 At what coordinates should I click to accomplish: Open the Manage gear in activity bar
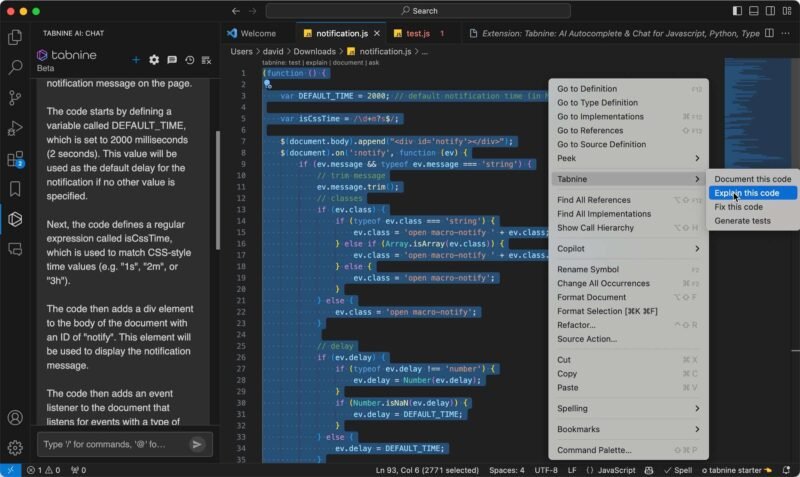(15, 448)
